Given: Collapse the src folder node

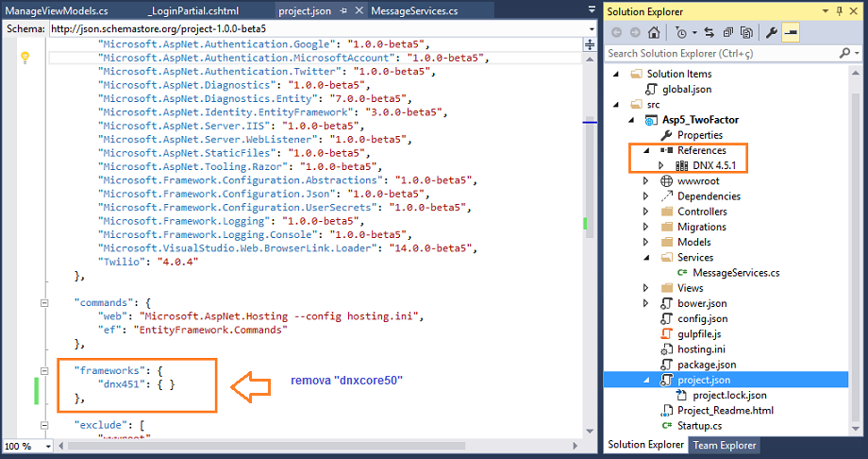Looking at the screenshot, I should [x=616, y=105].
